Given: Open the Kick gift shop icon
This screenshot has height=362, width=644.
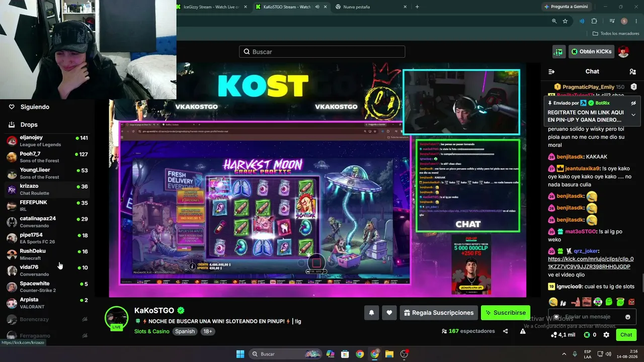Looking at the screenshot, I should click(x=558, y=52).
